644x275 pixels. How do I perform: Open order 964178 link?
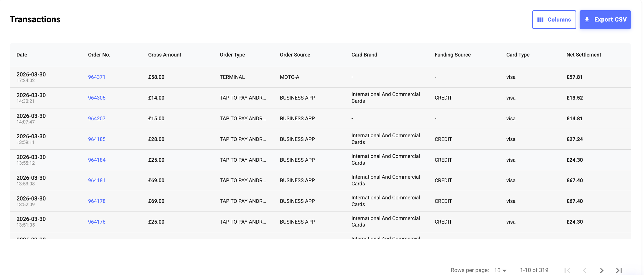tap(97, 201)
